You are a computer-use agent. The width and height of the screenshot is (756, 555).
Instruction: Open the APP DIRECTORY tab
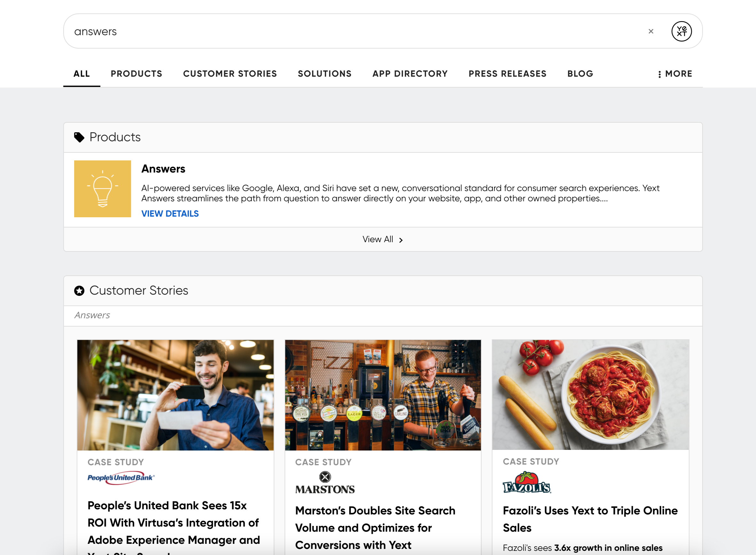pyautogui.click(x=410, y=73)
